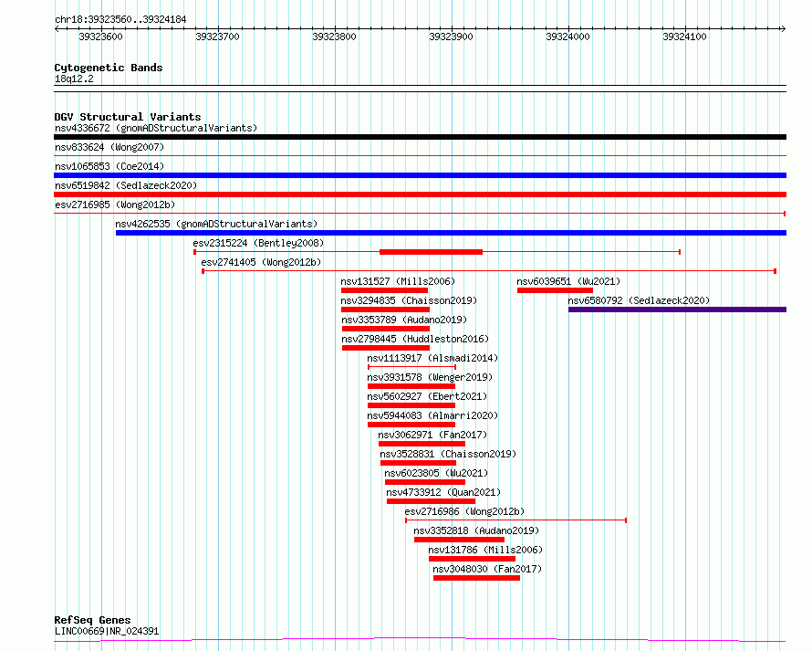
Task: Open esv2716985 (Wong2012b) variant label
Action: pyautogui.click(x=115, y=205)
